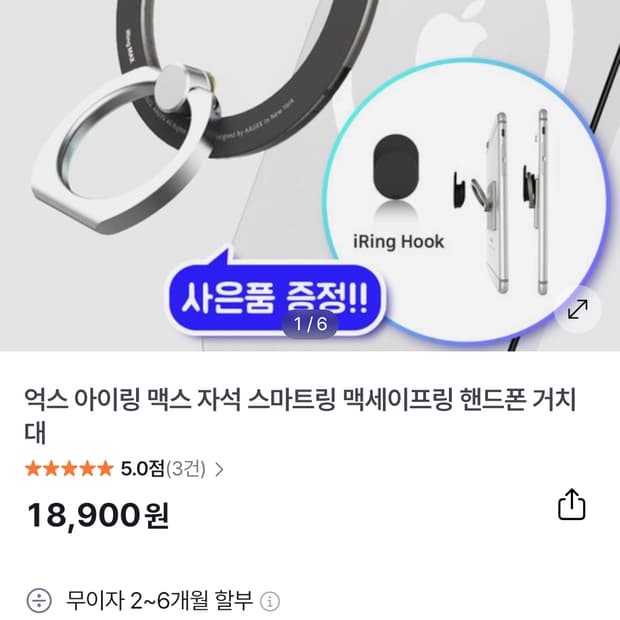Screen dimensions: 620x620
Task: Tap the side-view phones with hook image
Action: tap(502, 202)
